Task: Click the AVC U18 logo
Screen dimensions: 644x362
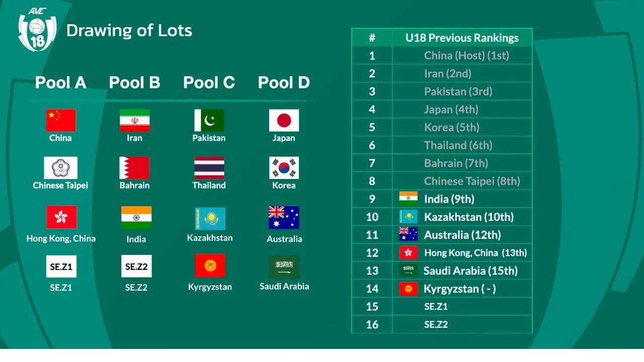Action: click(x=37, y=30)
